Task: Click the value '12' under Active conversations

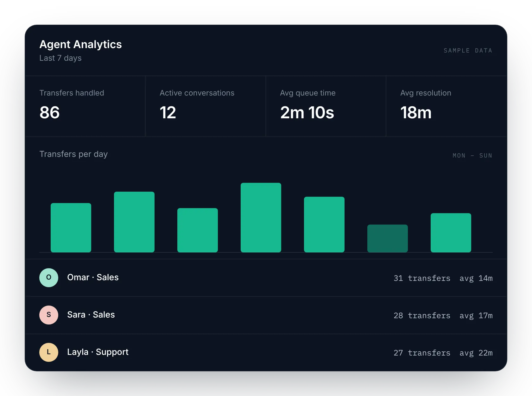Action: (168, 113)
